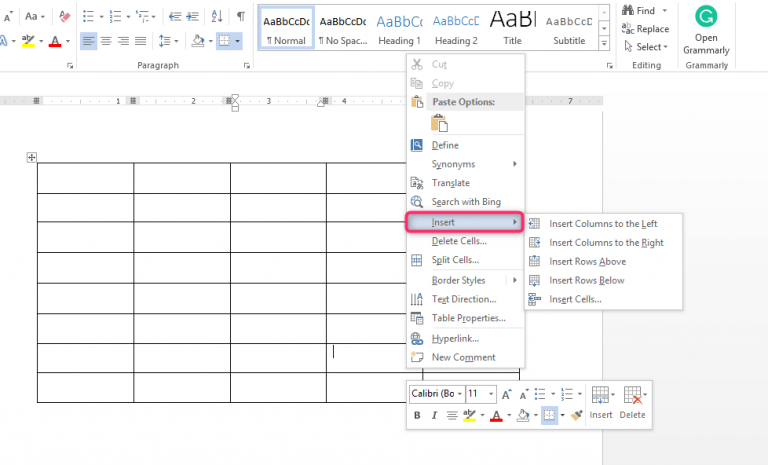Toggle Italic in the mini toolbar

(x=434, y=416)
